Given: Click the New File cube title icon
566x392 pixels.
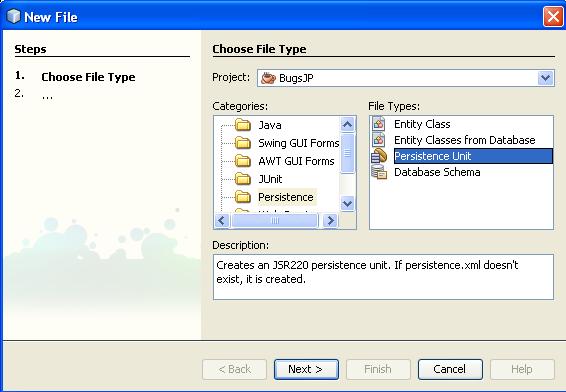Looking at the screenshot, I should click(13, 16).
